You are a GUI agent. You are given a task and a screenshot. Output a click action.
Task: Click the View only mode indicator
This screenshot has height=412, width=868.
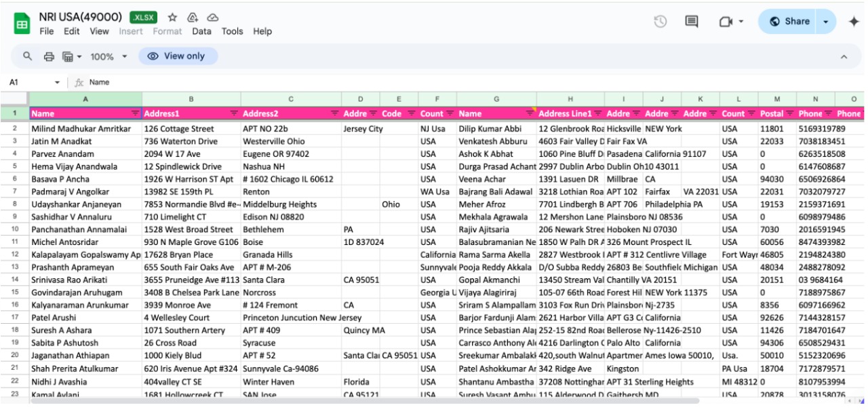pos(176,56)
